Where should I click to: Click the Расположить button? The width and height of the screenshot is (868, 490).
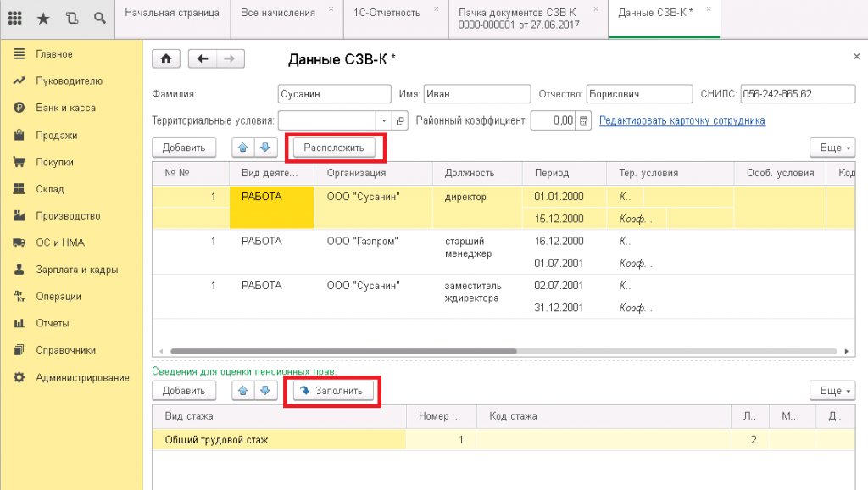coord(333,148)
